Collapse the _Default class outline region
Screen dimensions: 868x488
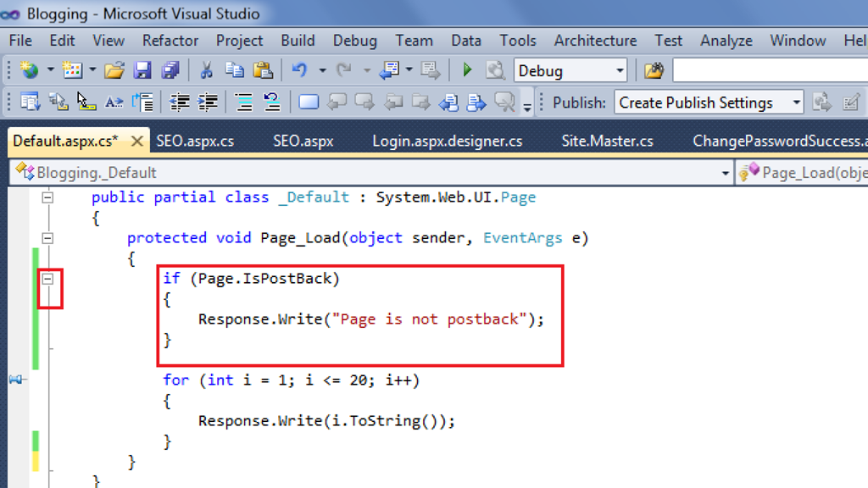(x=47, y=197)
